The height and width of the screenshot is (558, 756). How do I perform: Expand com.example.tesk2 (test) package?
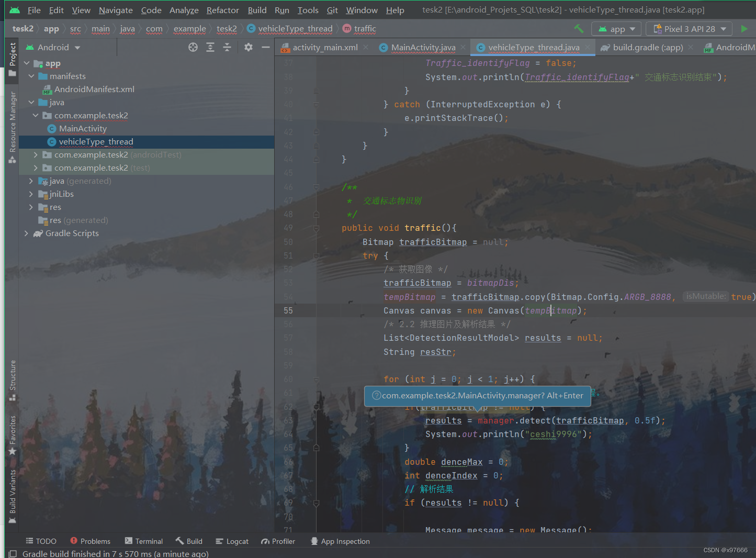pos(36,168)
